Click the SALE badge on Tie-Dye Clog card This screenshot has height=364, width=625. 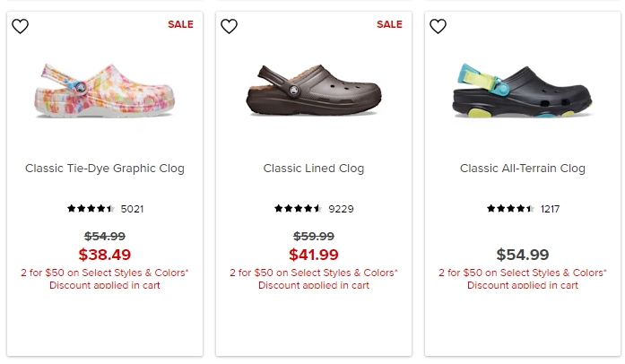pos(180,24)
